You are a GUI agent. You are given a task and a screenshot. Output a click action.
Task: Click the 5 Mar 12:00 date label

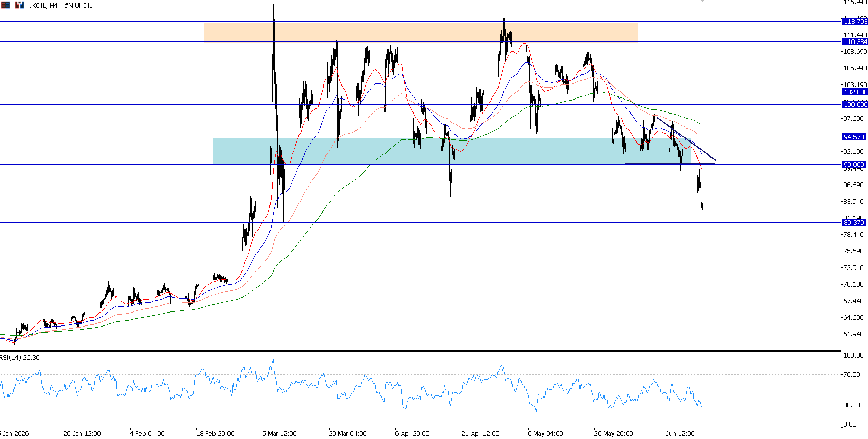pos(279,433)
